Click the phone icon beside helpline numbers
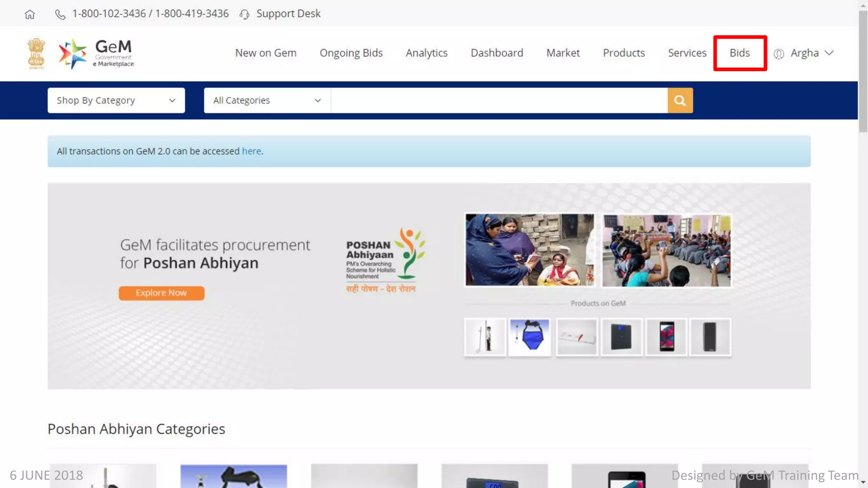868x488 pixels. click(60, 14)
